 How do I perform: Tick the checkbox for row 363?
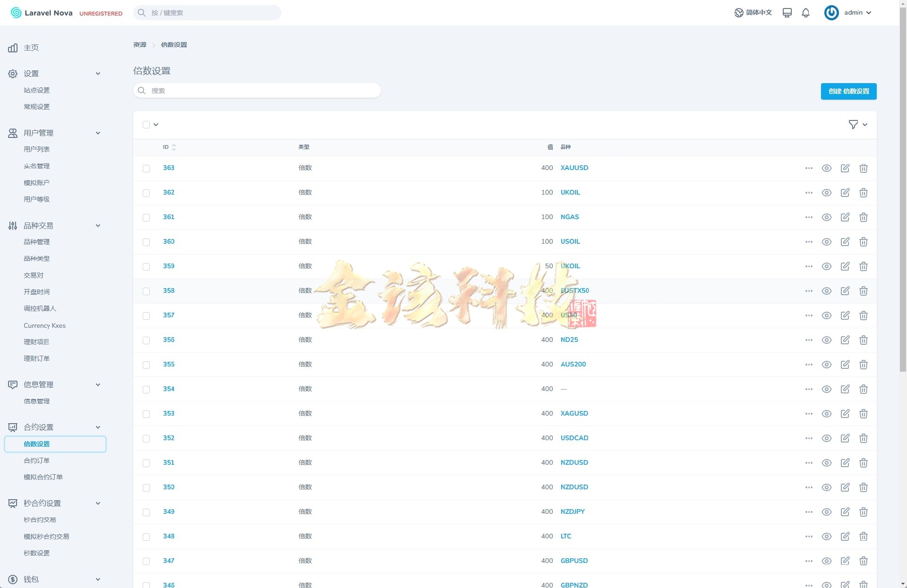(x=146, y=169)
